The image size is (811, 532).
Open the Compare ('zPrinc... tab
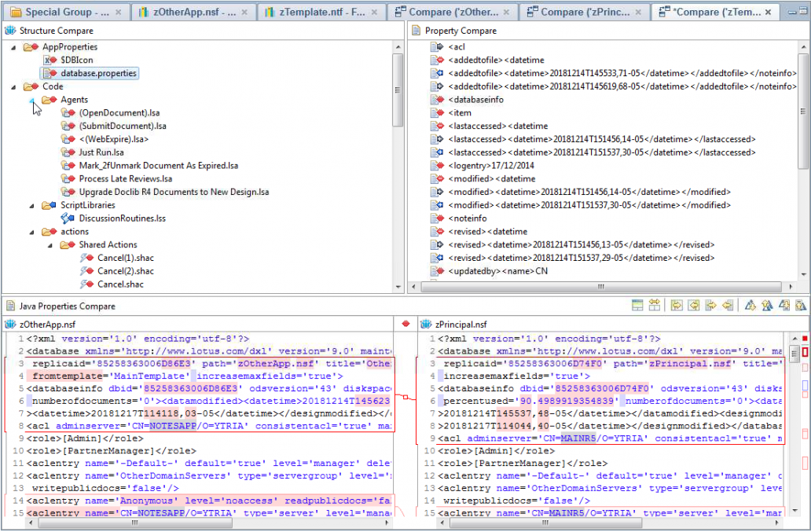tap(585, 12)
